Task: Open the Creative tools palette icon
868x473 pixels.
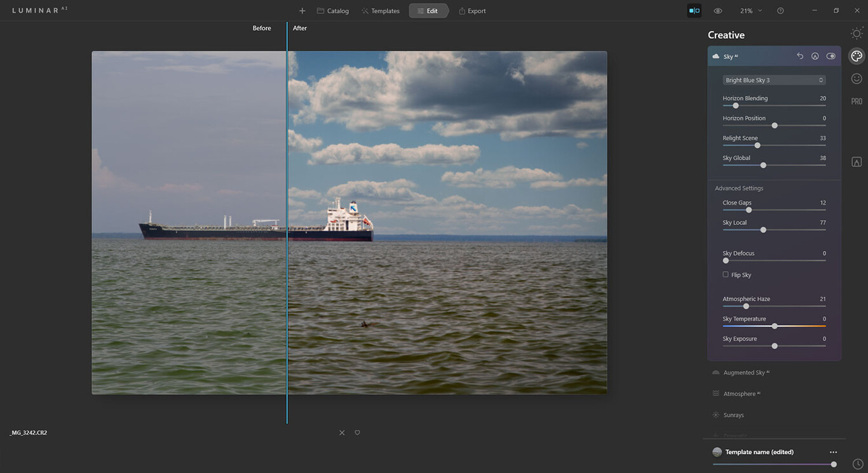Action: (856, 55)
